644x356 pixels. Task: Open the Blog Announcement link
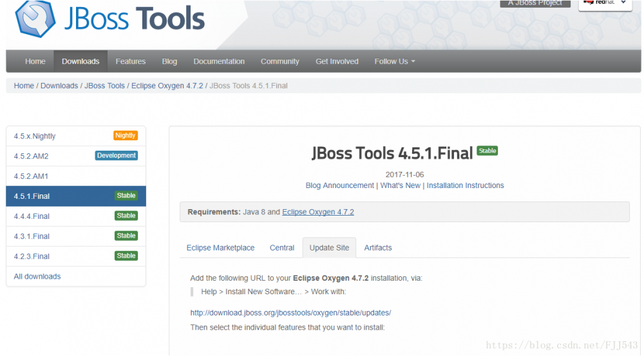pyautogui.click(x=339, y=185)
